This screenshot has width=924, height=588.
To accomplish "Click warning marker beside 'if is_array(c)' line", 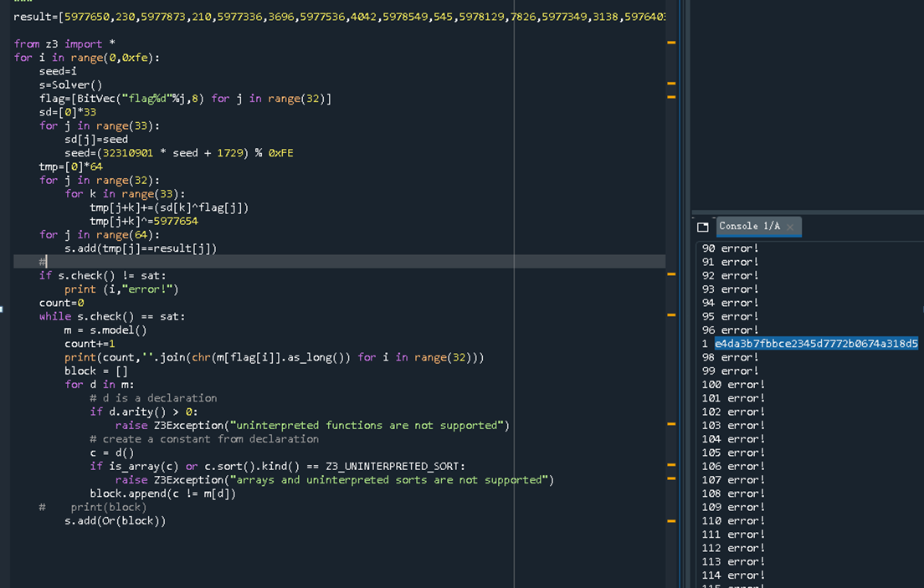I will pos(671,465).
